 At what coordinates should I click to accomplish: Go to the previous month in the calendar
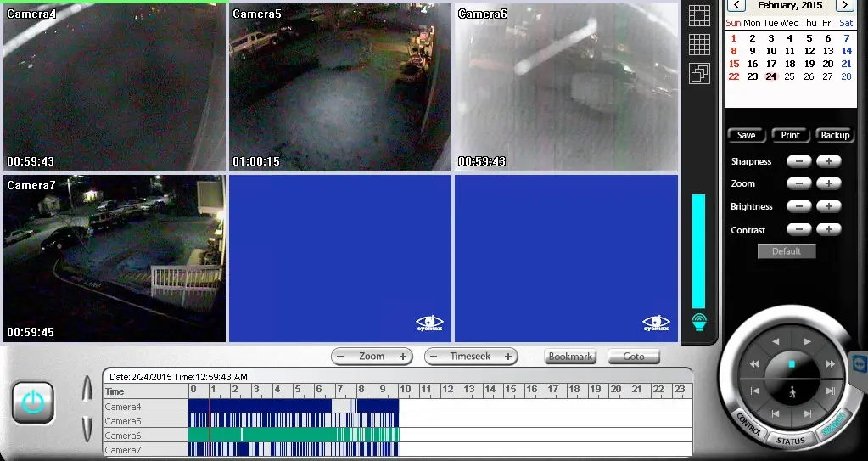pyautogui.click(x=736, y=5)
